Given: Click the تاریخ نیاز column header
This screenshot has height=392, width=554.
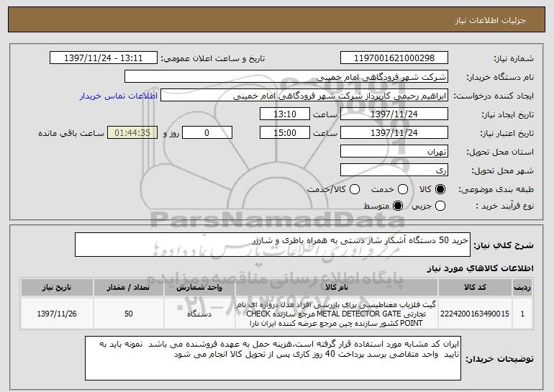Looking at the screenshot, I should point(57,287).
